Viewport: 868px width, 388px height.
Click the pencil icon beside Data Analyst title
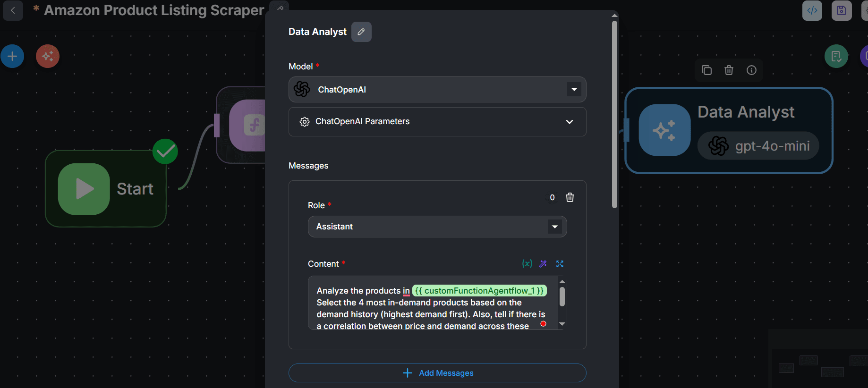pyautogui.click(x=361, y=32)
